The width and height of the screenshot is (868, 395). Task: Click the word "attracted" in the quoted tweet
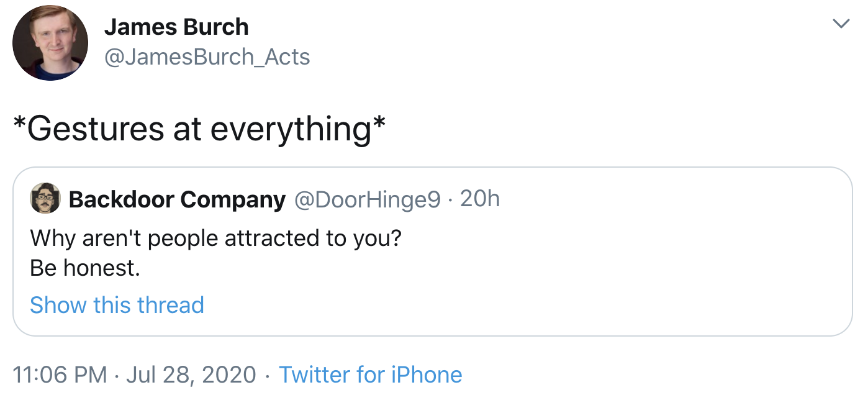[x=273, y=238]
